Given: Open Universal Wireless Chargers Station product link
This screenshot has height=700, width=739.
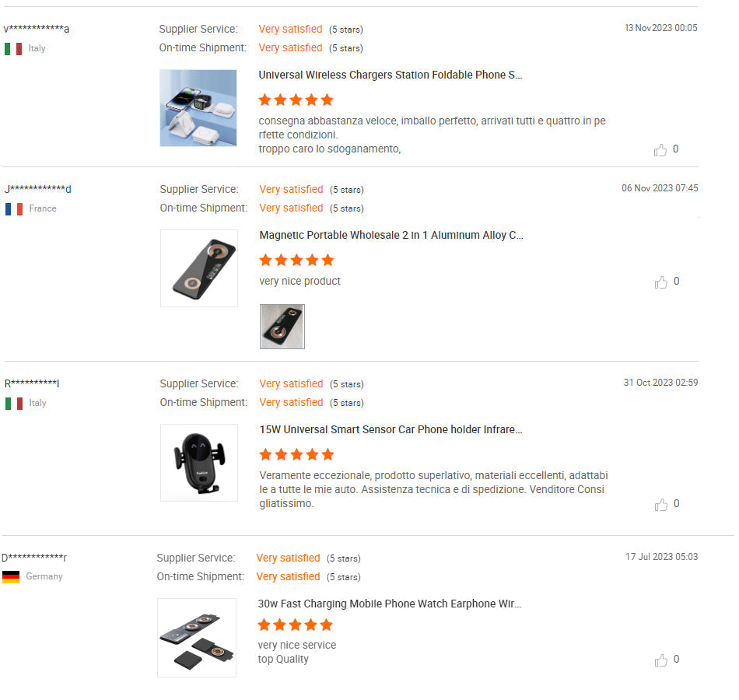Looking at the screenshot, I should (391, 75).
